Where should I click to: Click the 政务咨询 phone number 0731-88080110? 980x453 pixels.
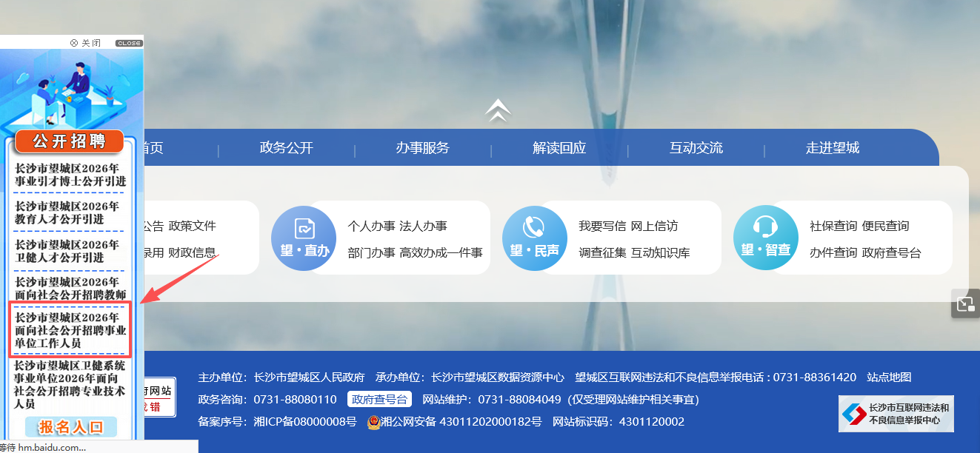(x=295, y=399)
